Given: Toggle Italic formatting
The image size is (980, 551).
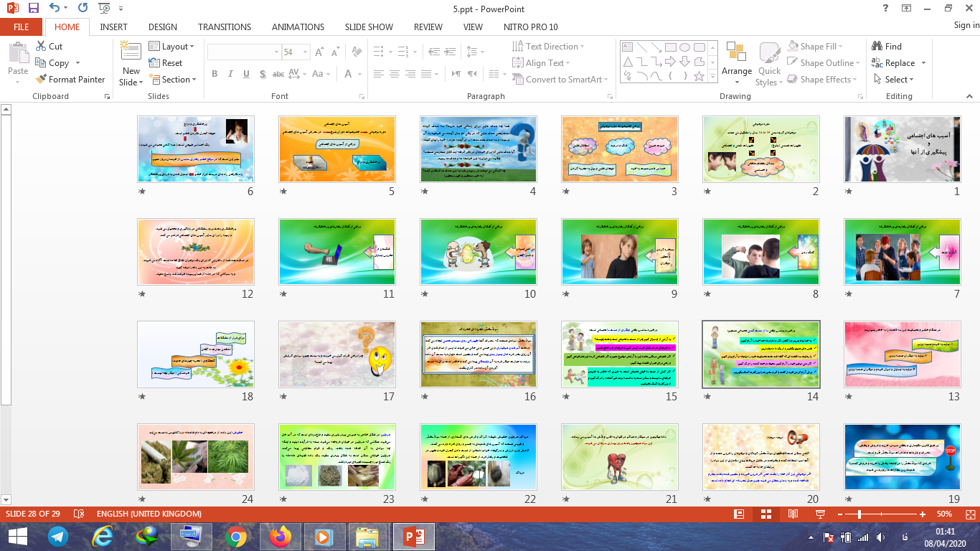Looking at the screenshot, I should 230,74.
